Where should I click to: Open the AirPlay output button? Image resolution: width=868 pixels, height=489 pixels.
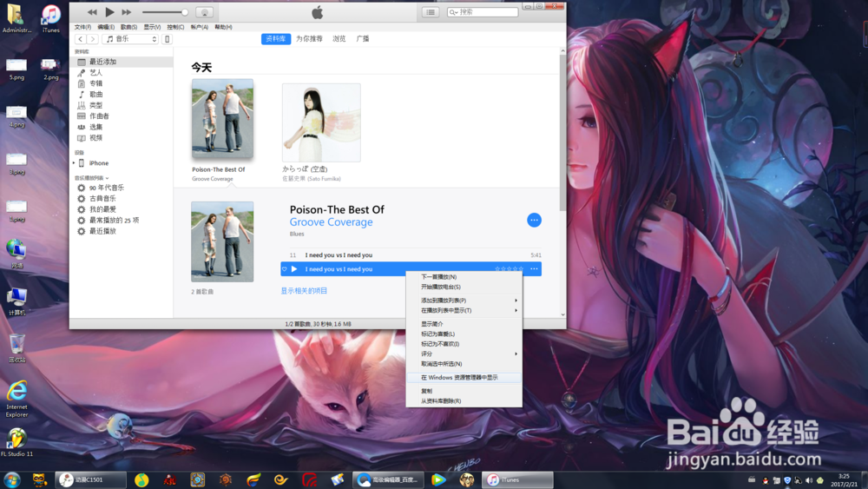point(204,12)
